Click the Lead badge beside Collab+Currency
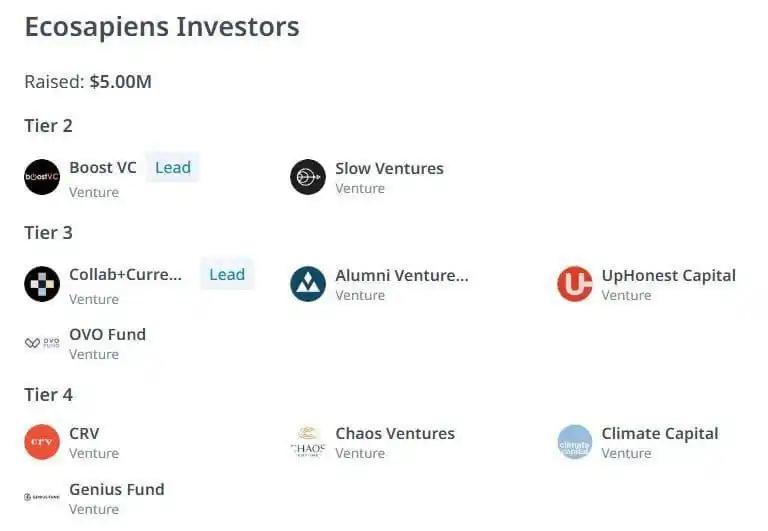 tap(227, 275)
